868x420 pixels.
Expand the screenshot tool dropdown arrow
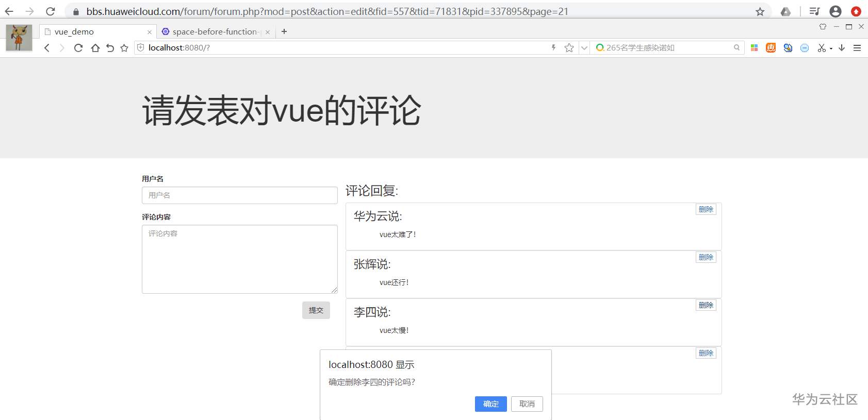click(x=831, y=49)
